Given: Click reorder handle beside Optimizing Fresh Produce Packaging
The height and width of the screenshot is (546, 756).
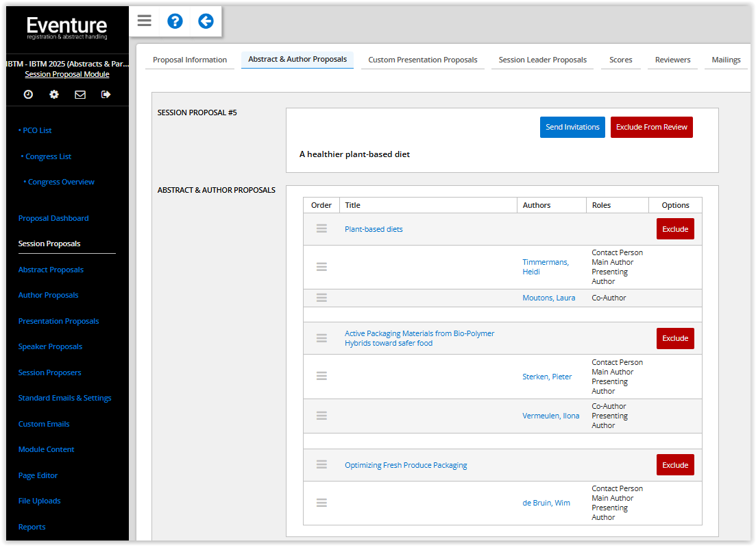Looking at the screenshot, I should pos(321,464).
